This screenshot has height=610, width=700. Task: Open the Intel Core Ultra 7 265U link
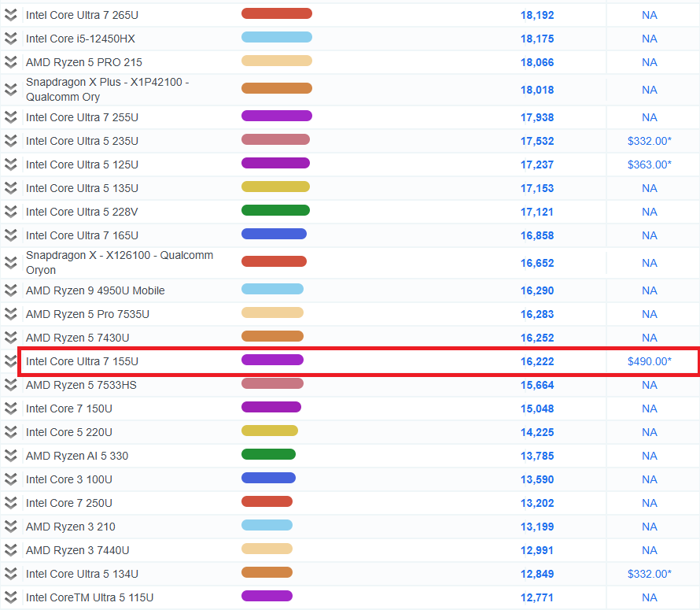click(82, 15)
